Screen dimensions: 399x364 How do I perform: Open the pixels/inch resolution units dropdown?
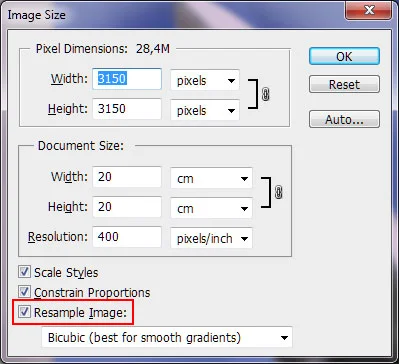pyautogui.click(x=211, y=238)
